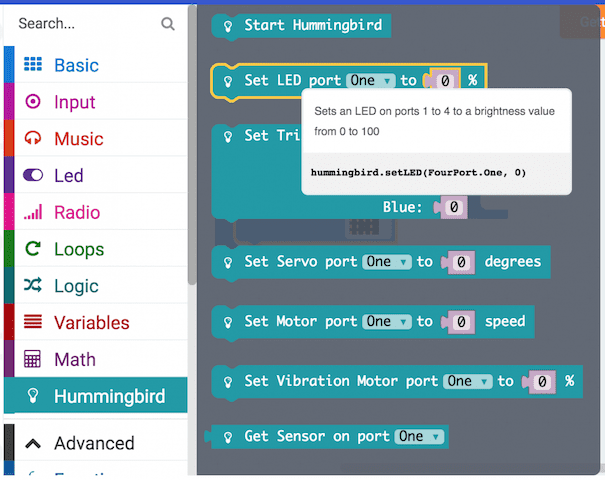Viewport: 605px width, 480px height.
Task: Select the Start Hummingbird block
Action: pos(302,25)
